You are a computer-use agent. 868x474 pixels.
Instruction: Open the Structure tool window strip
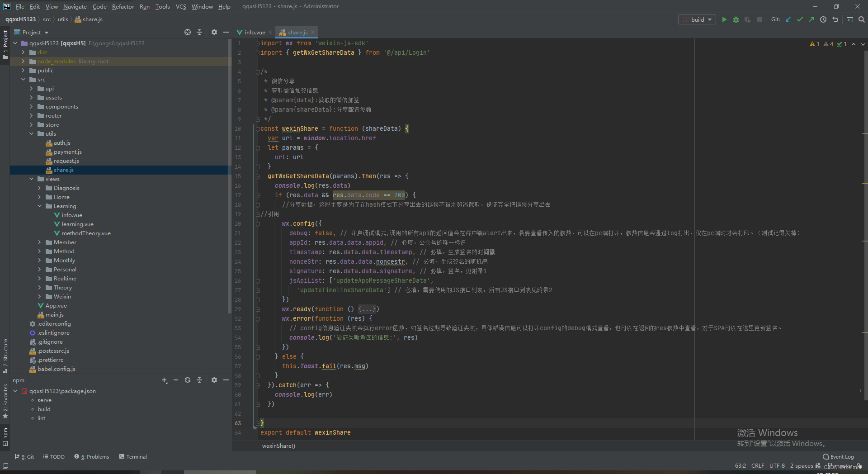5,355
